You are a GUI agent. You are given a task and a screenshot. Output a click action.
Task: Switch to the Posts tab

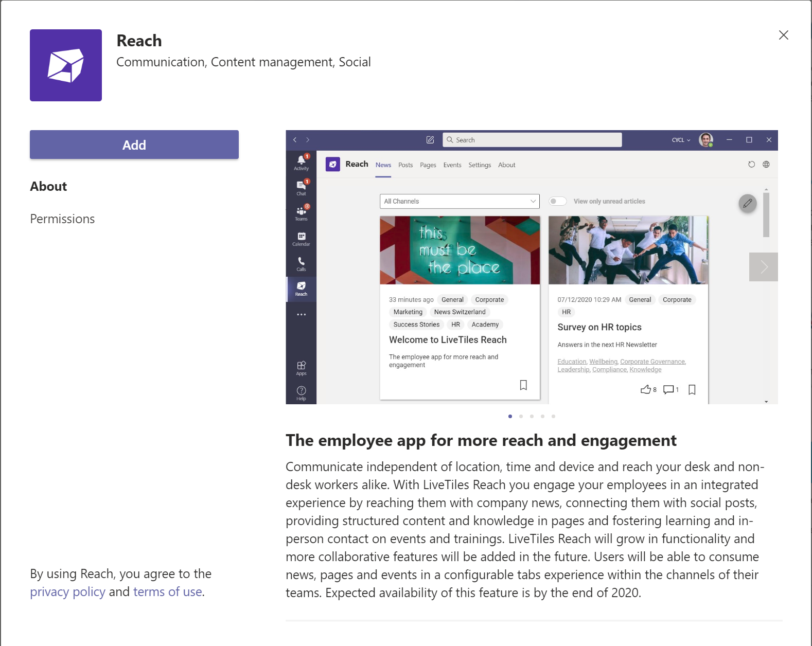(405, 165)
